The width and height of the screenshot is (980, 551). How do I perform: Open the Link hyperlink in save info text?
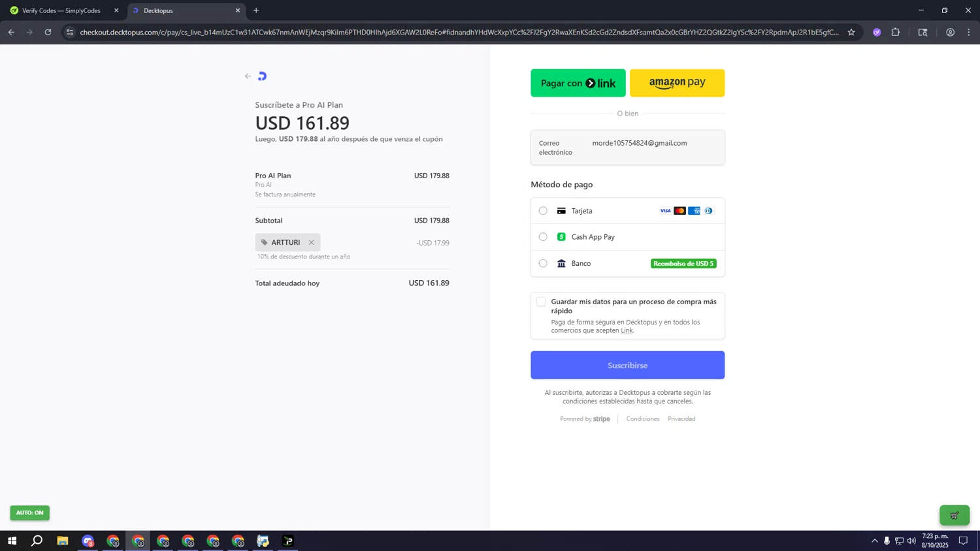pos(627,330)
